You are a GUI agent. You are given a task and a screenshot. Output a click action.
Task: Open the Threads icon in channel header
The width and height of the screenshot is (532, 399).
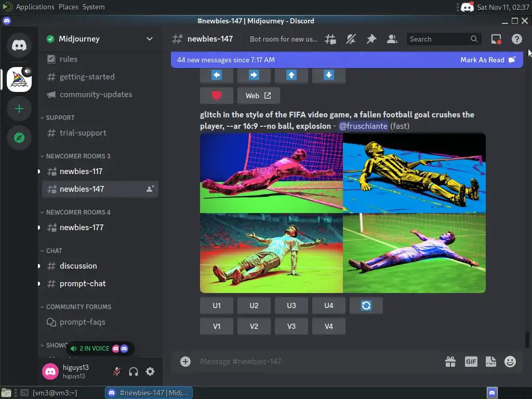330,39
